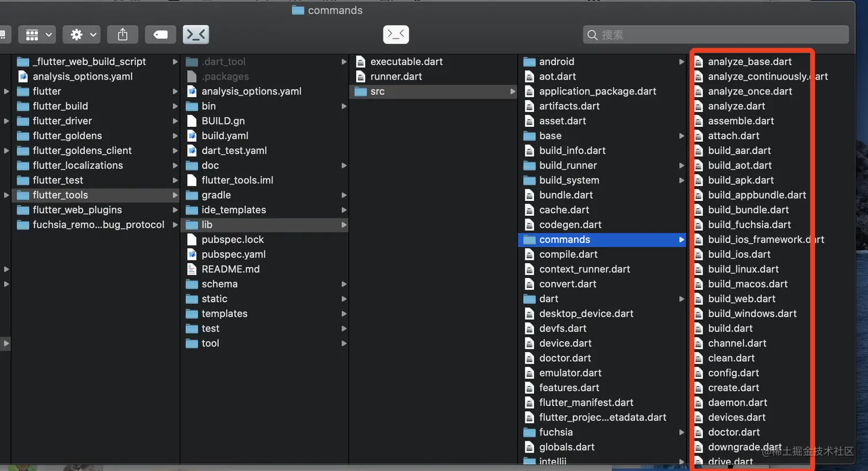Click the build_appbundle.dart file icon
The width and height of the screenshot is (868, 471).
tap(698, 195)
